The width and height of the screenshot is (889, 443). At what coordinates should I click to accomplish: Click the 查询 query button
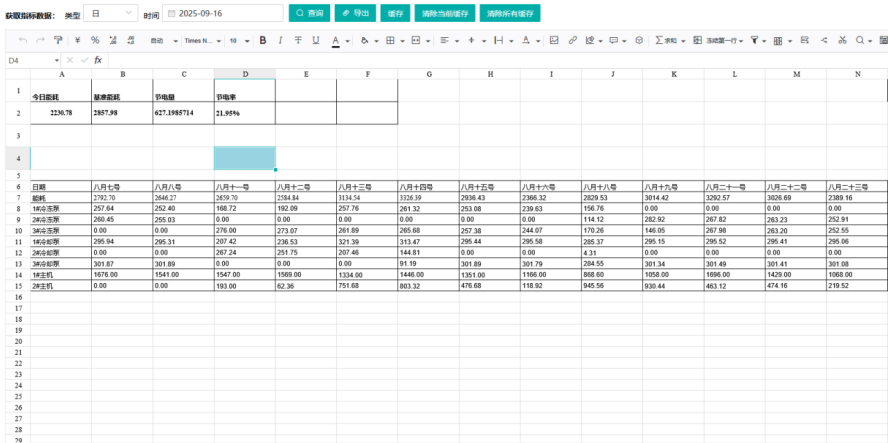(x=310, y=14)
